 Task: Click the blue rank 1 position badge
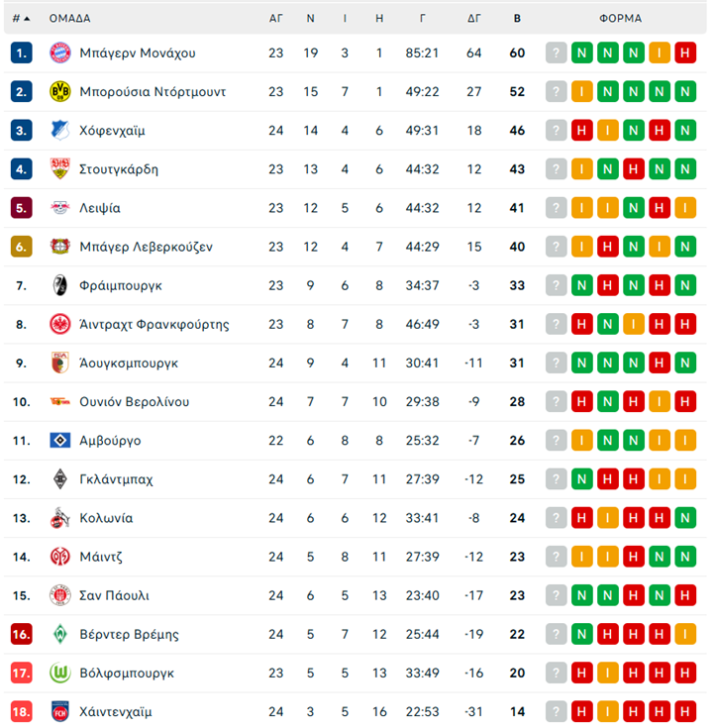[x=22, y=52]
